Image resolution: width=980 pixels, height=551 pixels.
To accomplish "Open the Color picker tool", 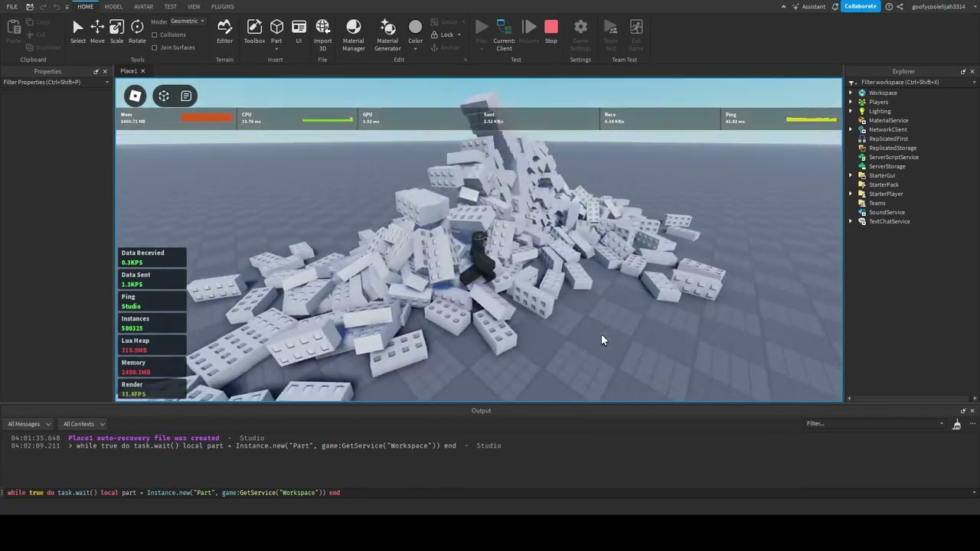I will click(x=415, y=31).
